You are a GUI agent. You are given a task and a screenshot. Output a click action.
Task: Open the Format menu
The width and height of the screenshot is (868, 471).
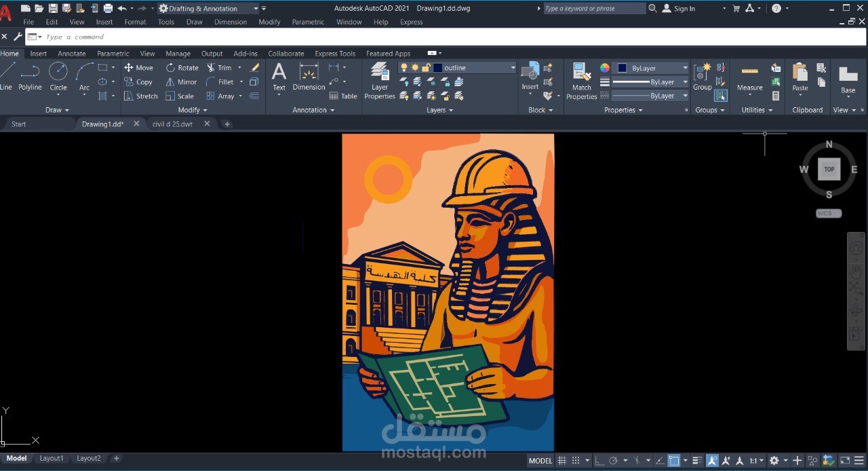(135, 22)
